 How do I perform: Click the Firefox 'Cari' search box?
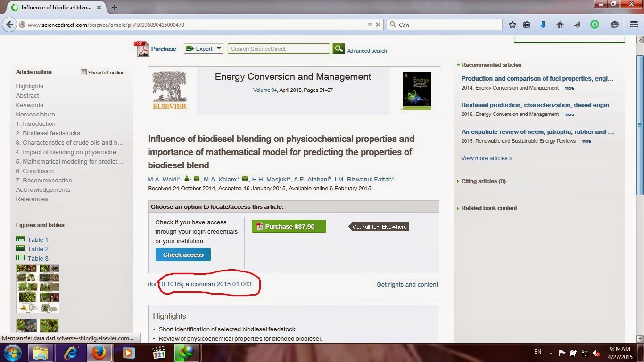[445, 25]
